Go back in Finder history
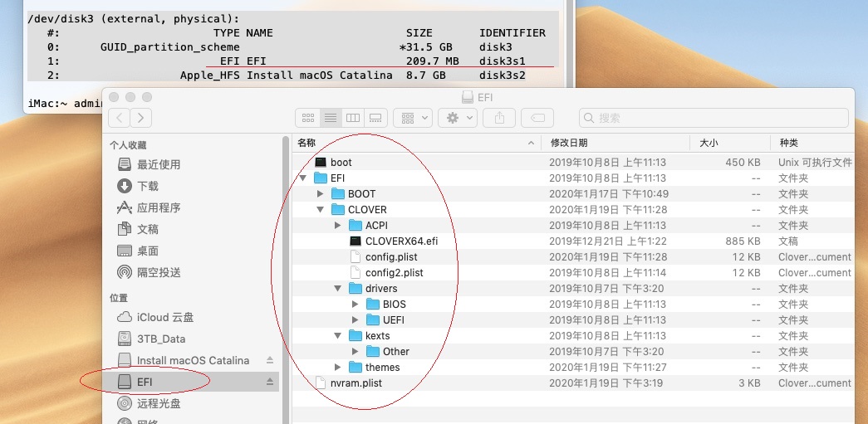868x424 pixels. [120, 118]
